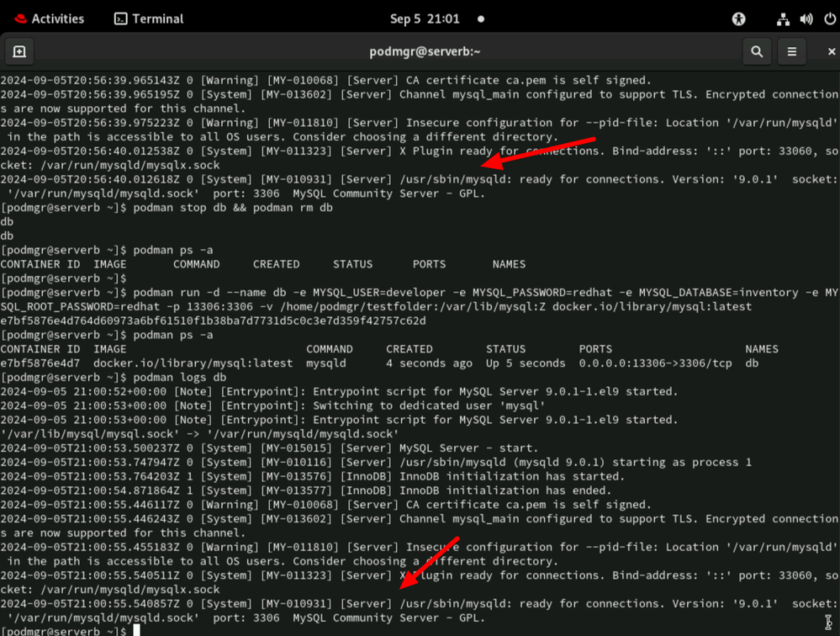Image resolution: width=840 pixels, height=636 pixels.
Task: Click the podmgr@serverb:~ window title
Action: point(425,52)
